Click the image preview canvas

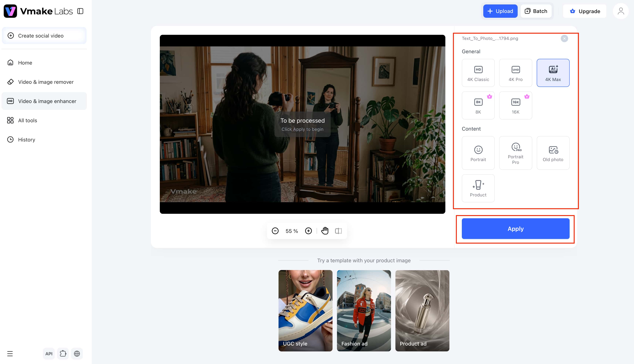tap(302, 124)
